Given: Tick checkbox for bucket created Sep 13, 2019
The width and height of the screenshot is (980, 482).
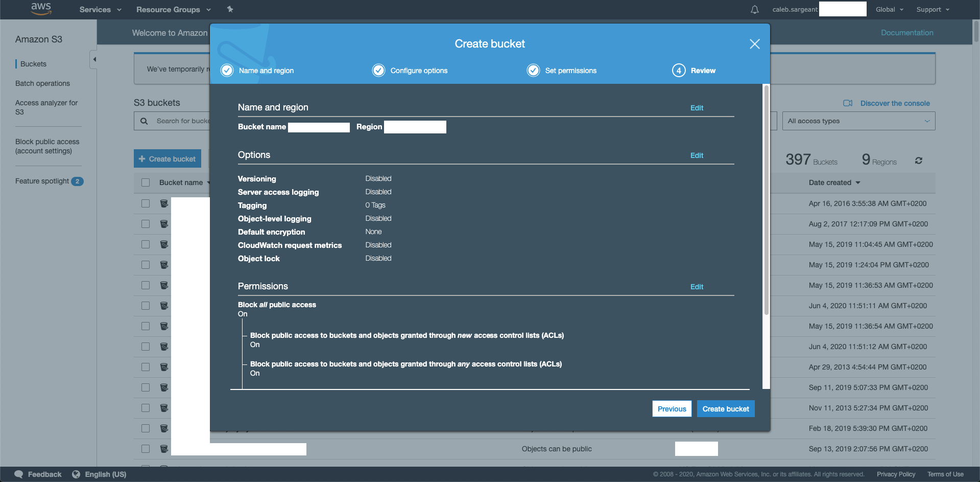Looking at the screenshot, I should point(146,449).
